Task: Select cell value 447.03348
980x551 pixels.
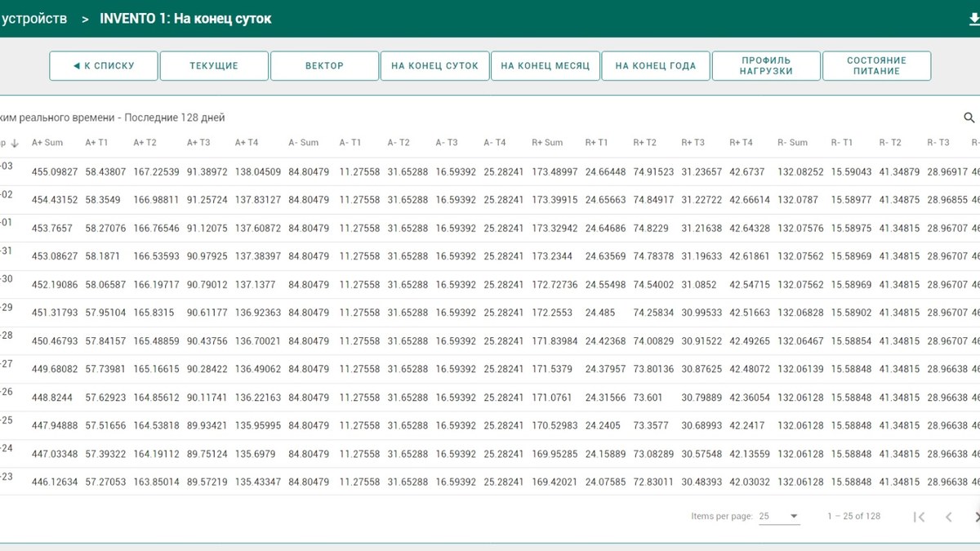Action: 55,454
